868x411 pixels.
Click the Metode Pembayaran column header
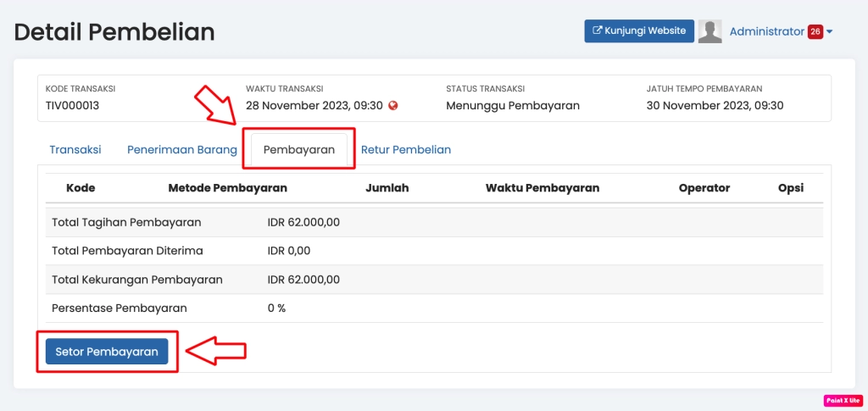[227, 188]
